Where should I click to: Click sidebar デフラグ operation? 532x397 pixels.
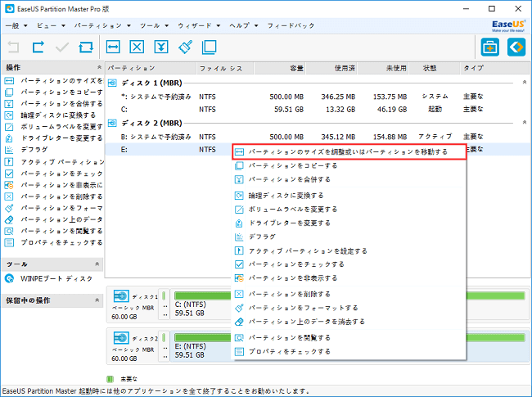coord(34,150)
